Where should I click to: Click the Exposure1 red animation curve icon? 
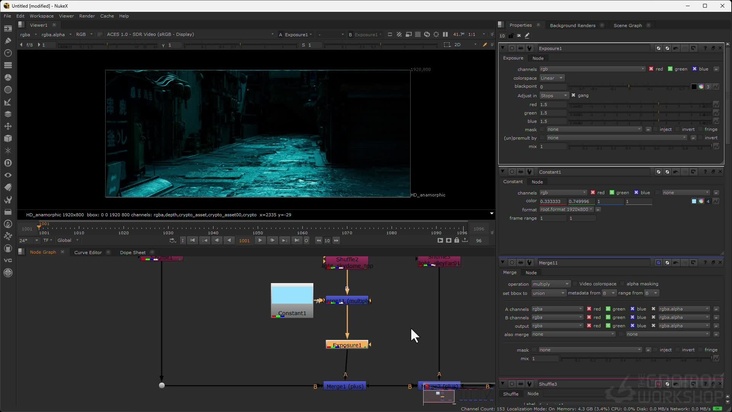coord(716,105)
